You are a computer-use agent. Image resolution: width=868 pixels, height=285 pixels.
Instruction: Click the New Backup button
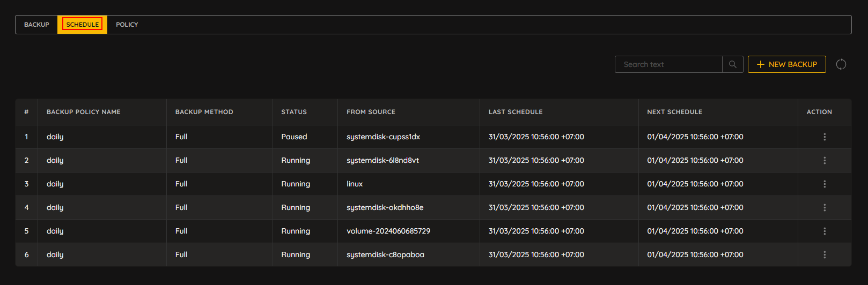(787, 64)
